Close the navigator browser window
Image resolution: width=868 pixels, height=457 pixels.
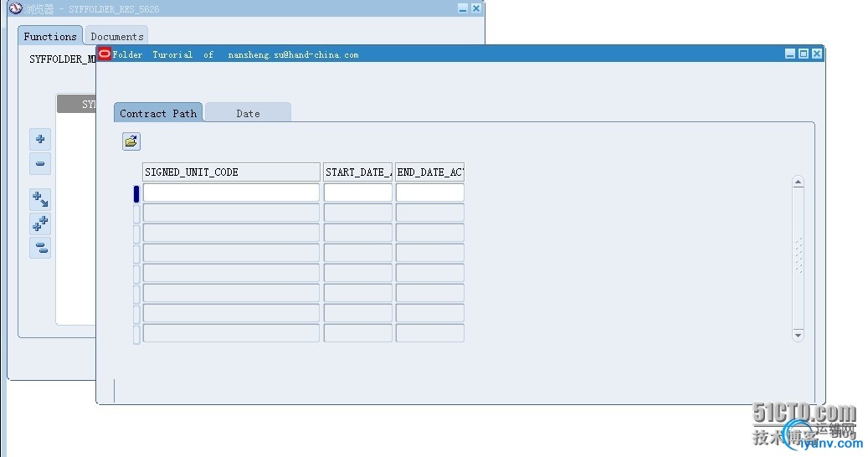point(476,8)
